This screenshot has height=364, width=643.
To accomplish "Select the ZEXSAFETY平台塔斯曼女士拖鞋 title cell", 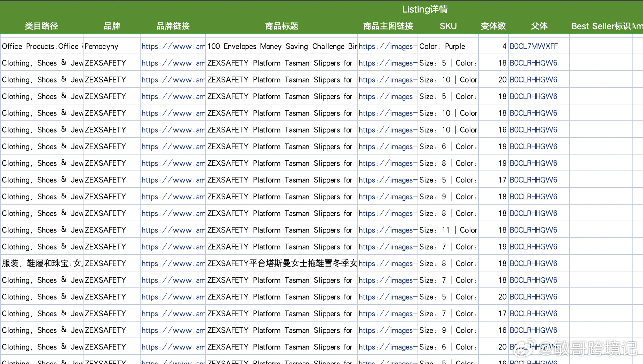I will coord(281,263).
